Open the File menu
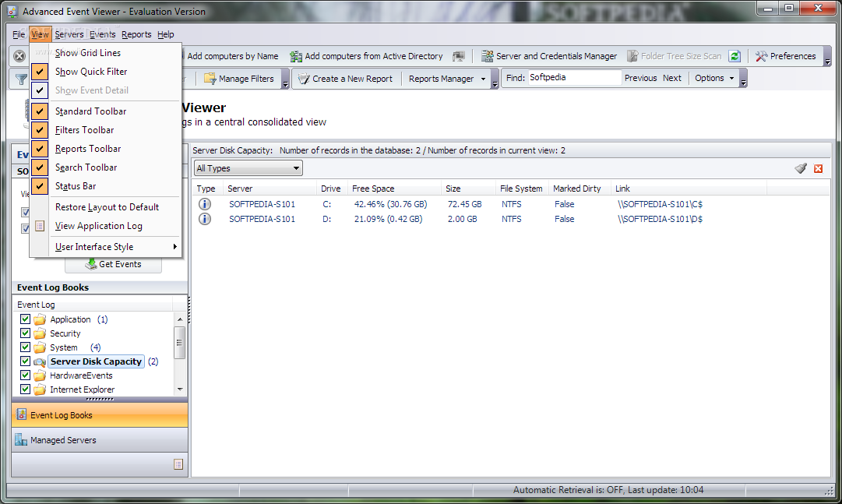Viewport: 842px width, 504px height. [19, 34]
